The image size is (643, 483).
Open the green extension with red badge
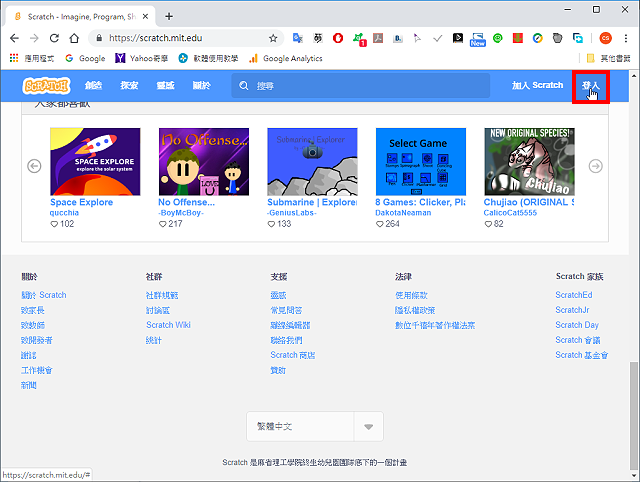pyautogui.click(x=360, y=39)
